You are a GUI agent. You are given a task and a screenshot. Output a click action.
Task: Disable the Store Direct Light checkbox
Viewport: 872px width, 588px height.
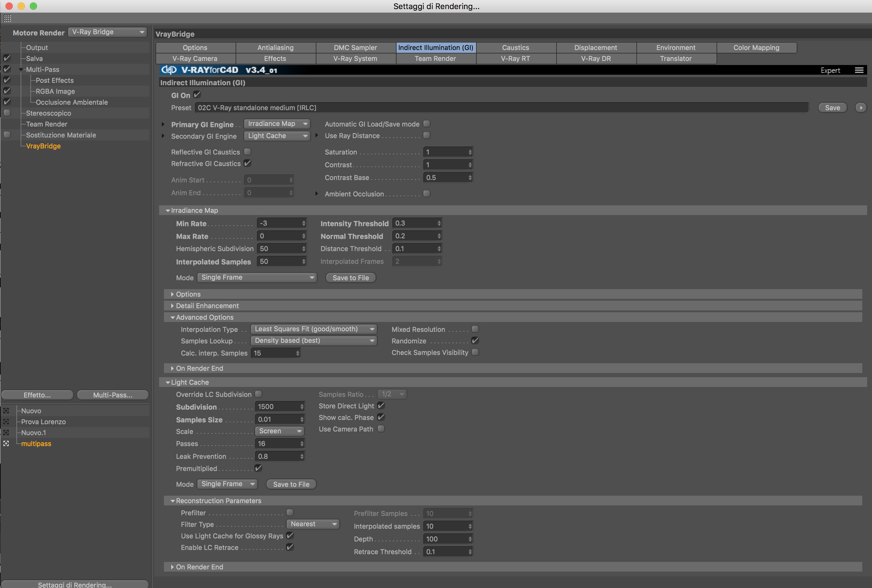click(381, 406)
